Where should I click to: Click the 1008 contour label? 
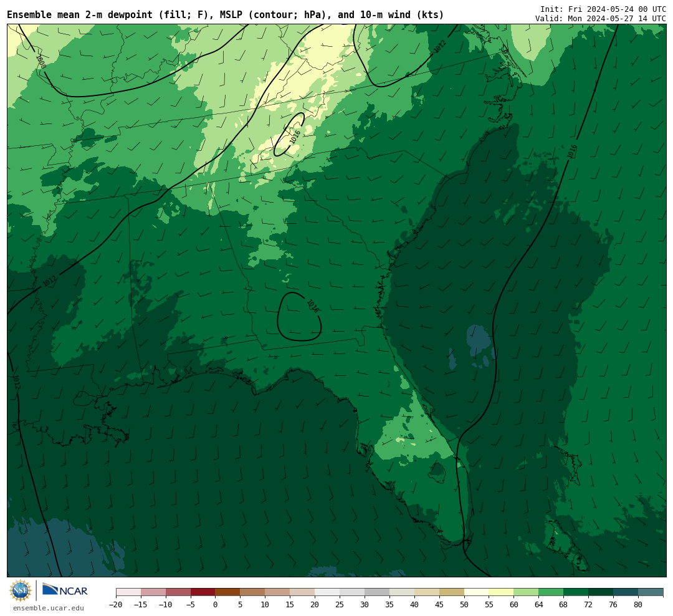(41, 62)
